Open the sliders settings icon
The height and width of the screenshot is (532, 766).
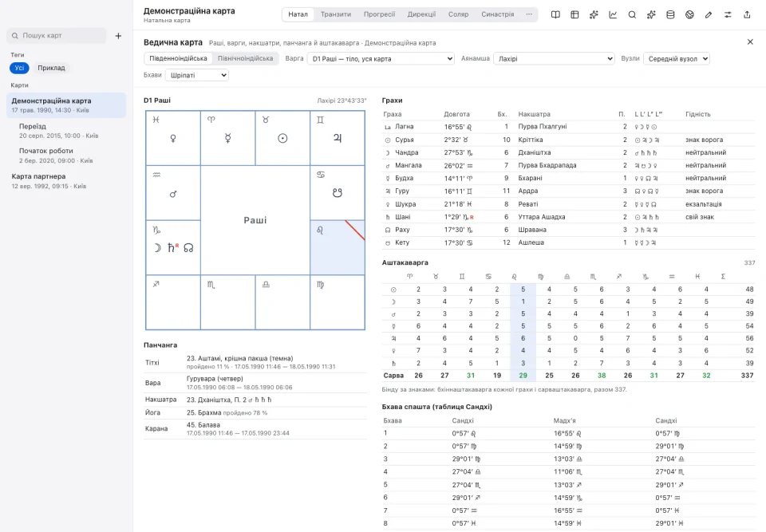pos(728,14)
